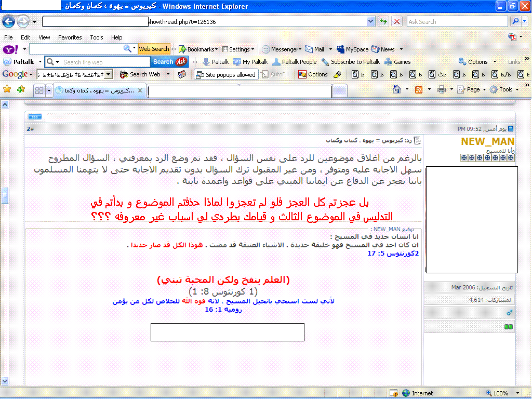532x399 pixels.
Task: Click the Quick Tabs grid icon
Action: pyautogui.click(x=39, y=90)
